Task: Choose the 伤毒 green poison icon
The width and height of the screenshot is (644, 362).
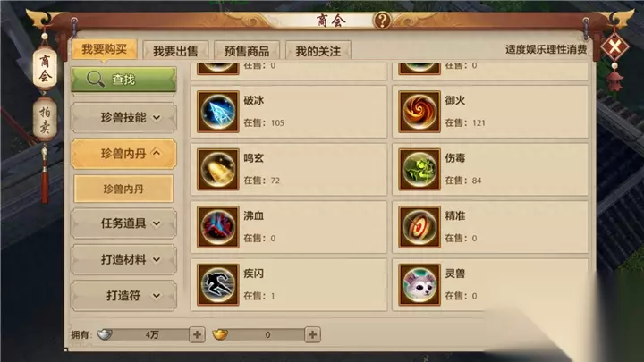Action: 419,170
